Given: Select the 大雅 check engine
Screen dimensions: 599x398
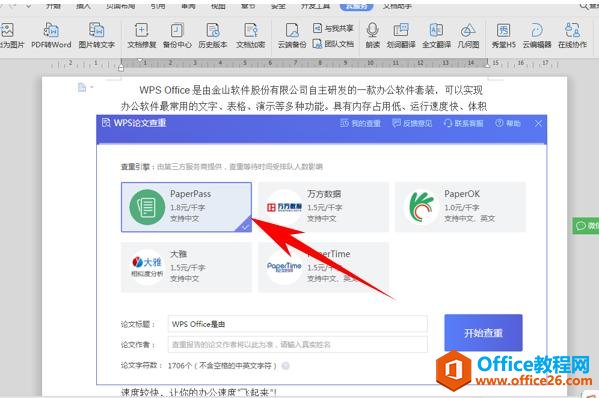Looking at the screenshot, I should tap(186, 267).
